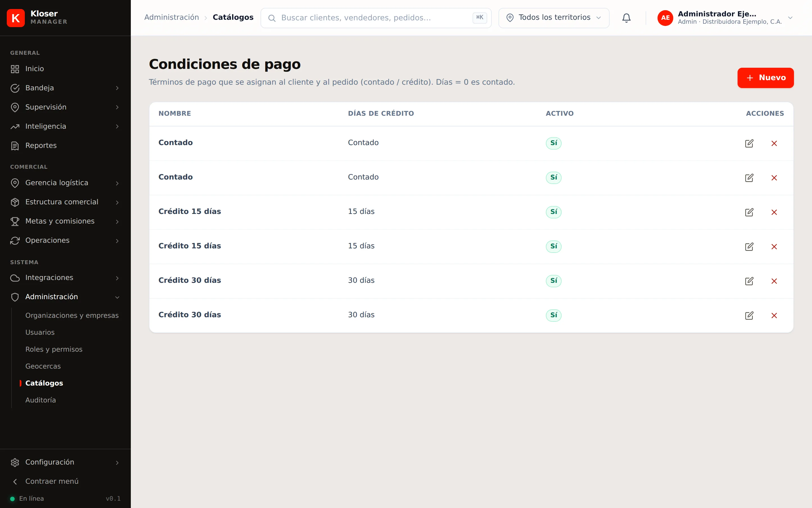Open the Administrador account menu chevron
The width and height of the screenshot is (812, 508).
pos(790,18)
